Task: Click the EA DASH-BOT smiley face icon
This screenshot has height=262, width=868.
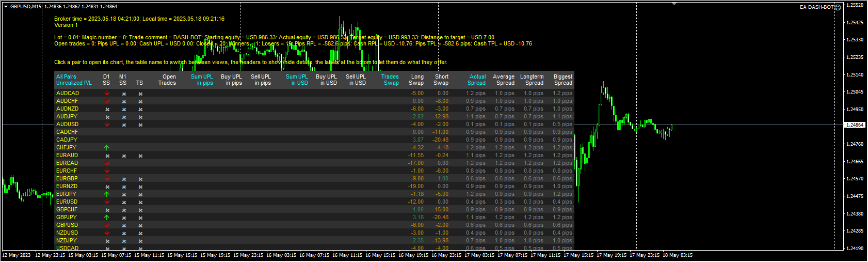Action: point(838,7)
